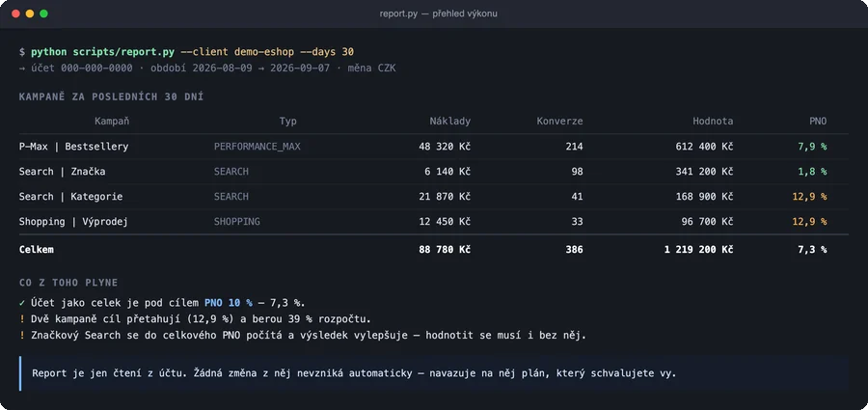Click the 'měna CZK' text
Screen dimensions: 868x410
pos(372,68)
